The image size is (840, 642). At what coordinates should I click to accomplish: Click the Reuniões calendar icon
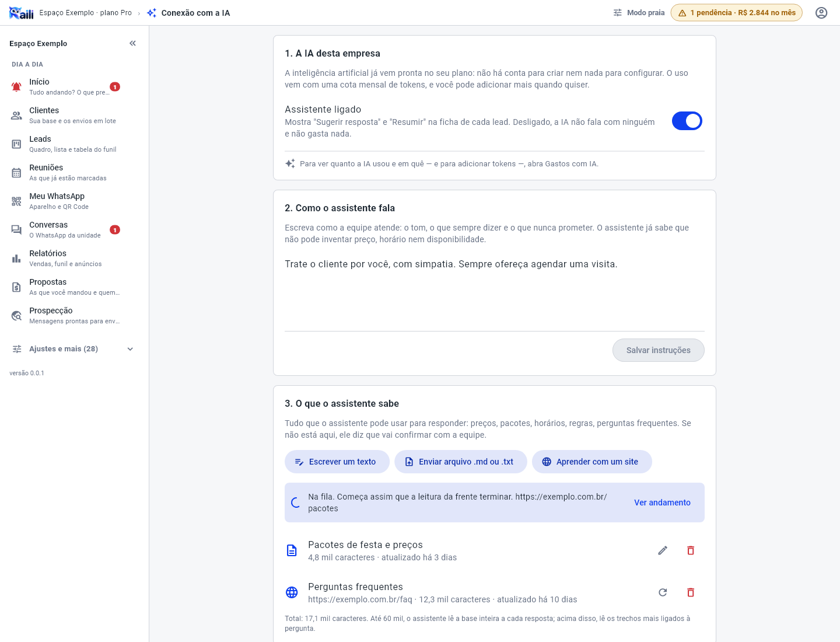click(x=16, y=173)
